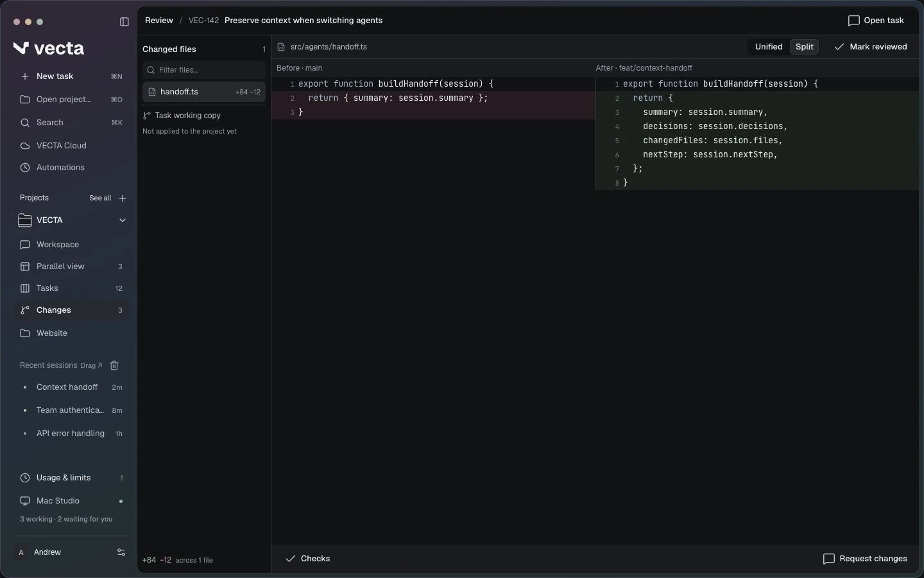Viewport: 924px width, 578px height.
Task: Click the Task working copy branch icon
Action: pos(147,116)
